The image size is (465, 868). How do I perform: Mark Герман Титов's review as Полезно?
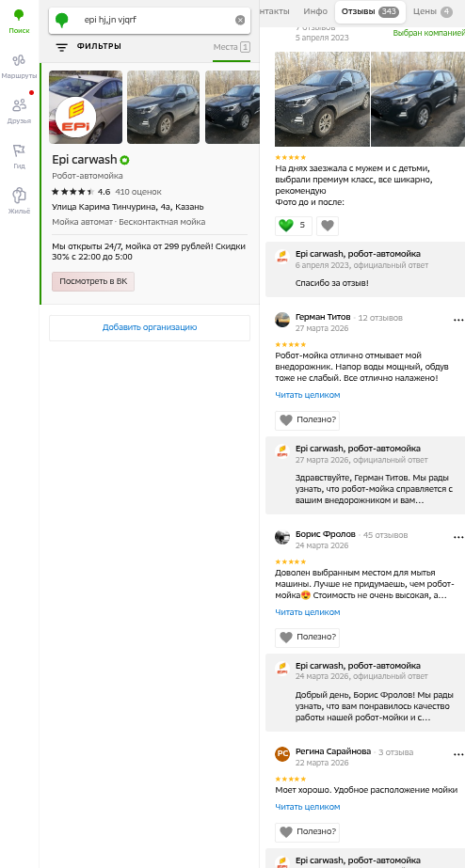(307, 420)
